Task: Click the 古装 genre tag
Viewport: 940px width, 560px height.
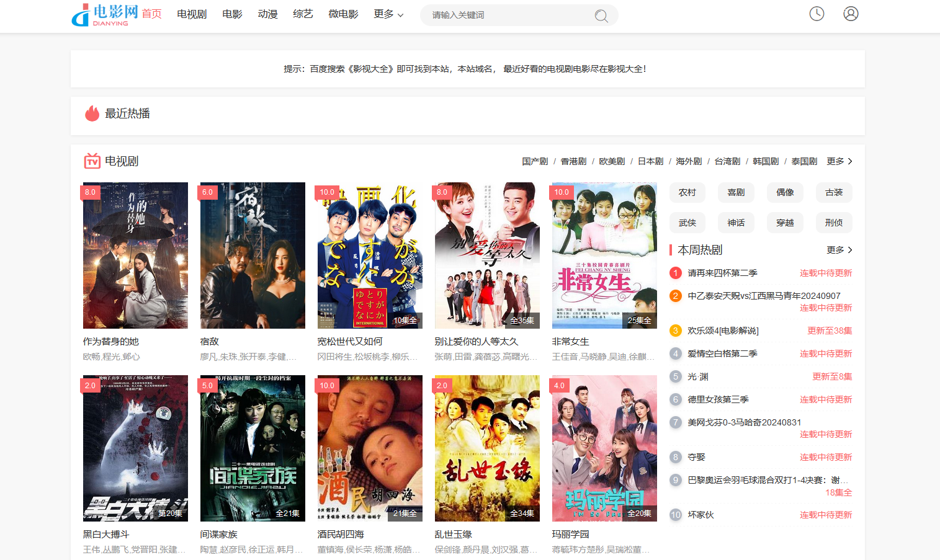Action: [834, 192]
